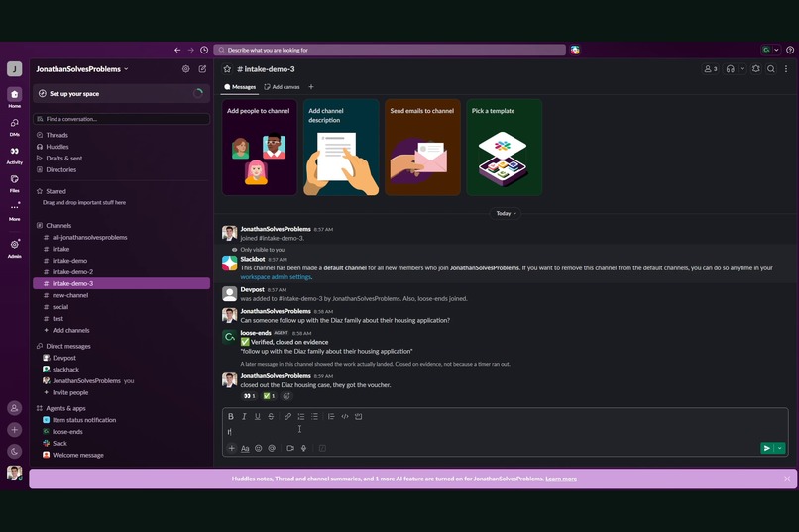Add a new tab with plus
The image size is (799, 532).
point(311,87)
